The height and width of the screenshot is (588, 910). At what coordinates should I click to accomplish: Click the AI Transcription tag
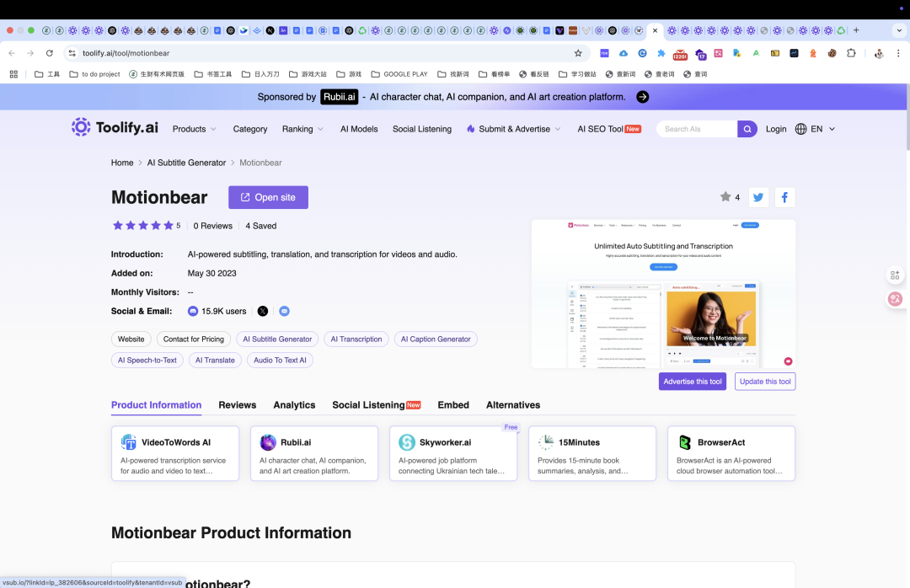coord(356,339)
